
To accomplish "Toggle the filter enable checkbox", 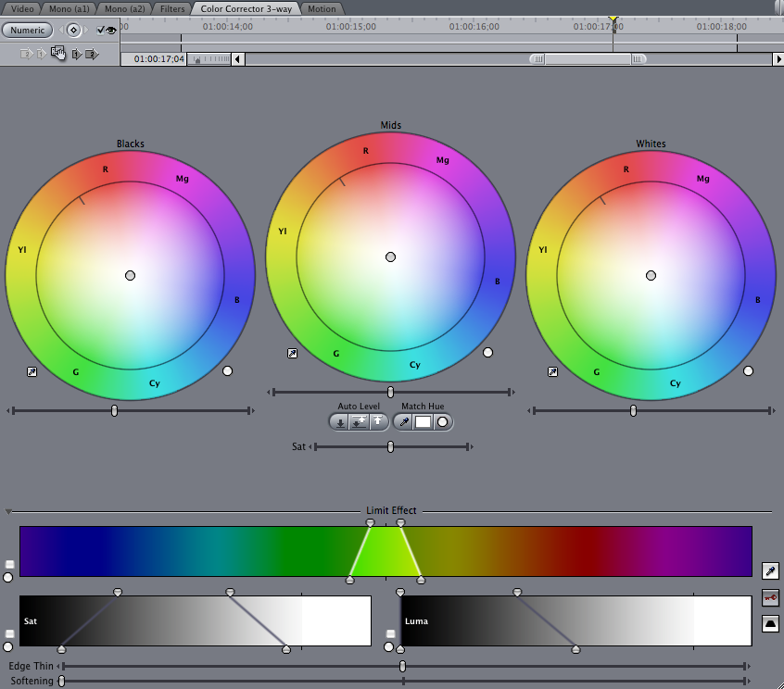I will click(x=100, y=30).
